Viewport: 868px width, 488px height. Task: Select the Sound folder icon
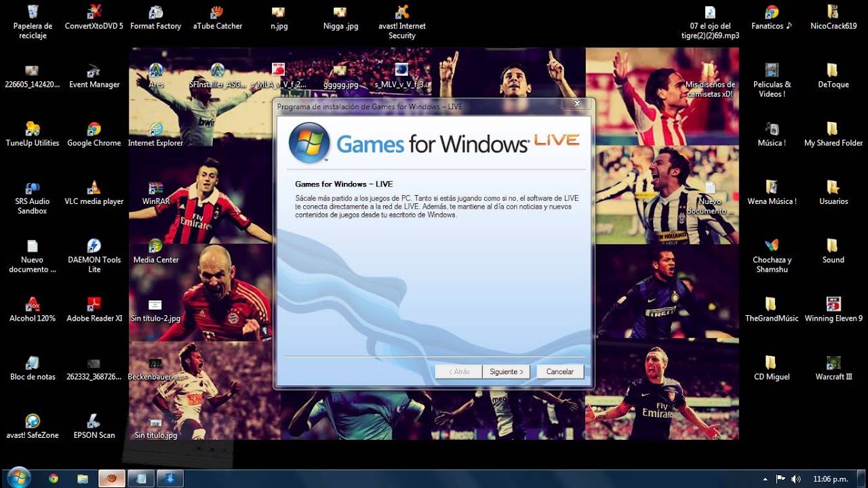coord(833,251)
